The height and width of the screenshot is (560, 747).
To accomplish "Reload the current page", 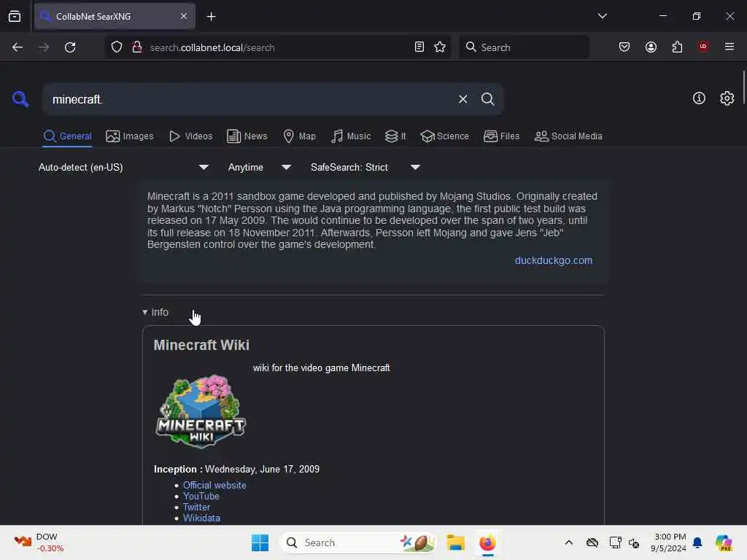I will (x=70, y=47).
